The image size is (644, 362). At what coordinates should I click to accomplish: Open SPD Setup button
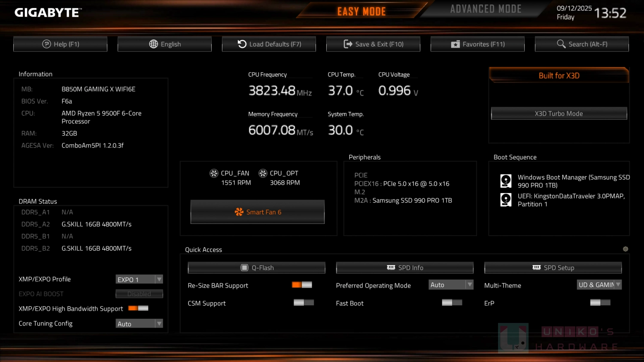coord(553,268)
